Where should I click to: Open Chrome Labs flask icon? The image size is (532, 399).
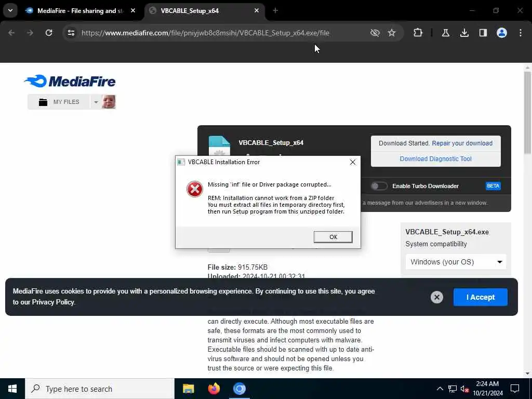446,33
